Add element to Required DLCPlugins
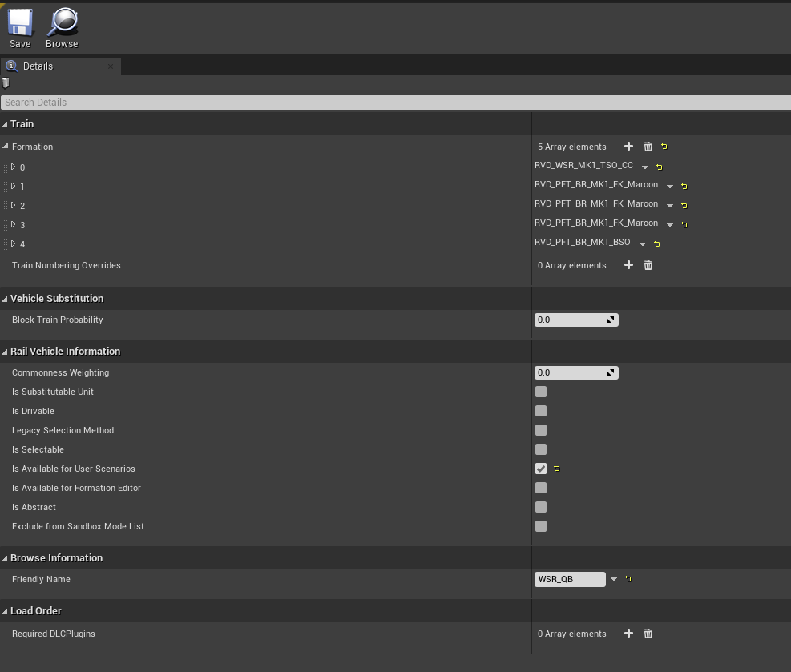The image size is (791, 672). [x=628, y=634]
